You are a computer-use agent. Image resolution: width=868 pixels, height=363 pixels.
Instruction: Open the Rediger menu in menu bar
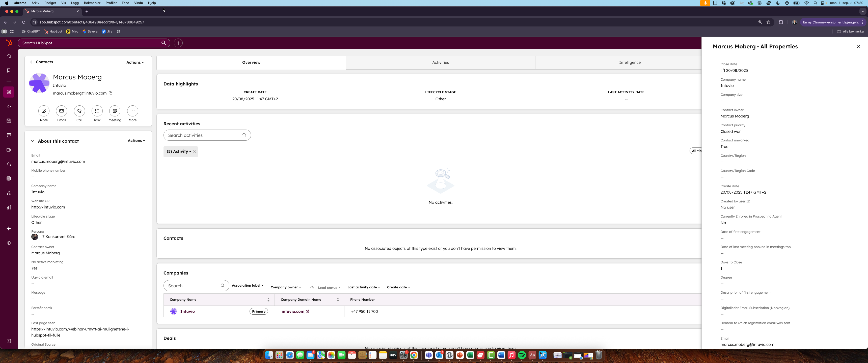click(x=50, y=3)
